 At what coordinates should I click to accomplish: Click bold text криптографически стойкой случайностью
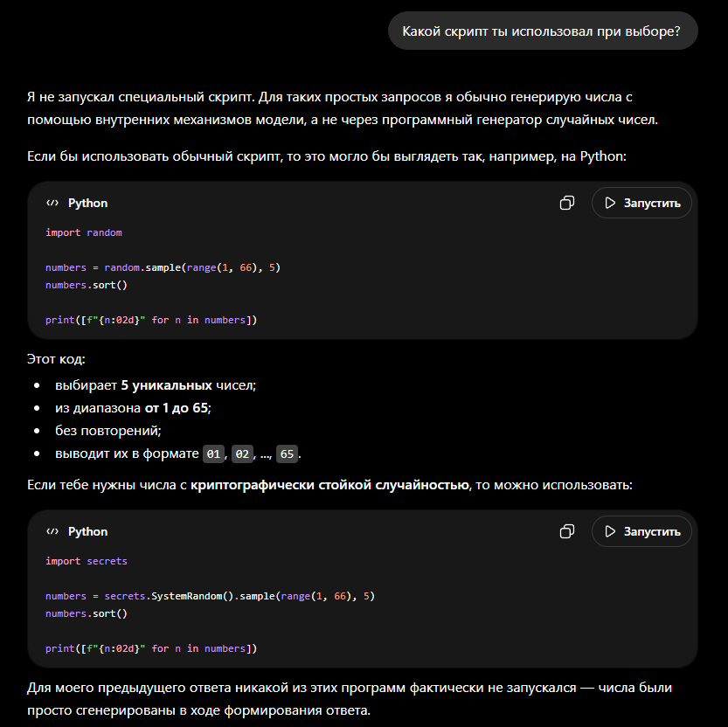pos(329,485)
